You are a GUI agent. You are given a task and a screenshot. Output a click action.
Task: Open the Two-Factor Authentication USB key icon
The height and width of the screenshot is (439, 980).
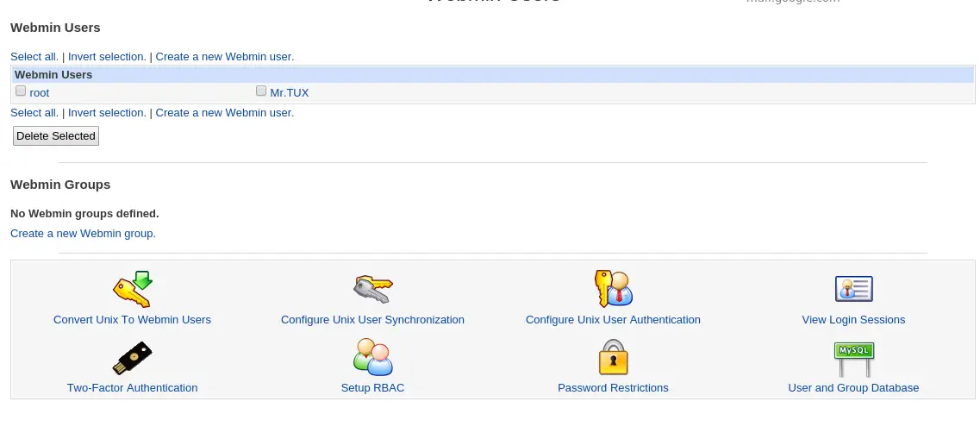click(133, 358)
